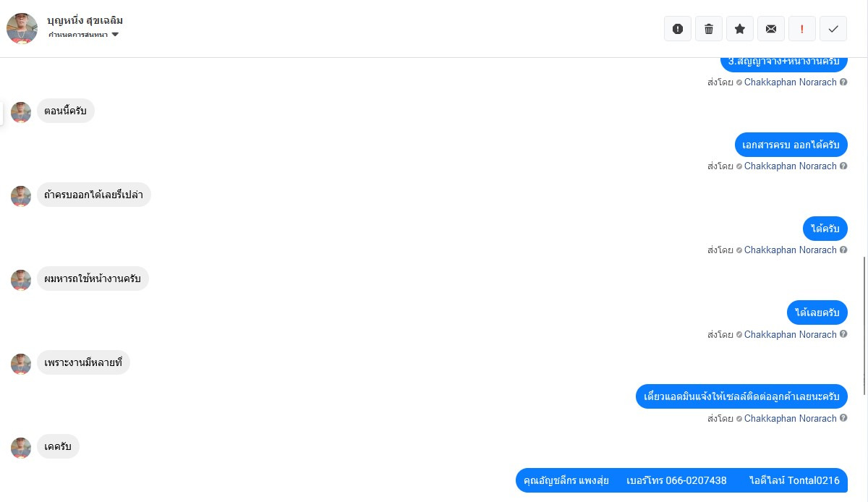Flag conversation with red exclamation icon
This screenshot has height=502, width=868.
tap(802, 29)
